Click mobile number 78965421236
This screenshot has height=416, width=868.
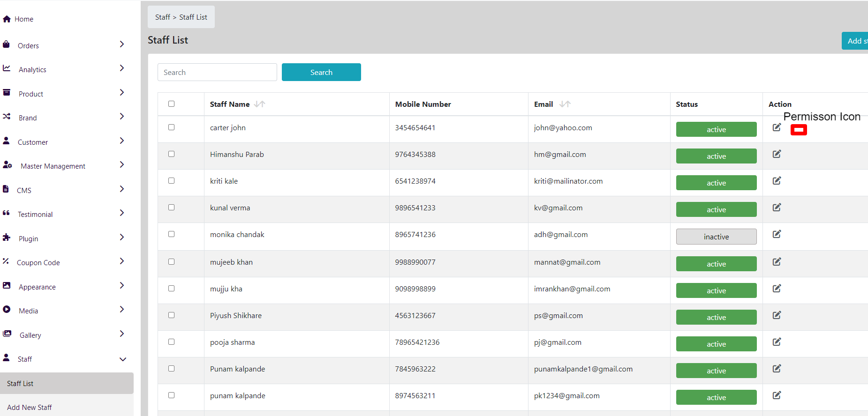[x=417, y=342]
